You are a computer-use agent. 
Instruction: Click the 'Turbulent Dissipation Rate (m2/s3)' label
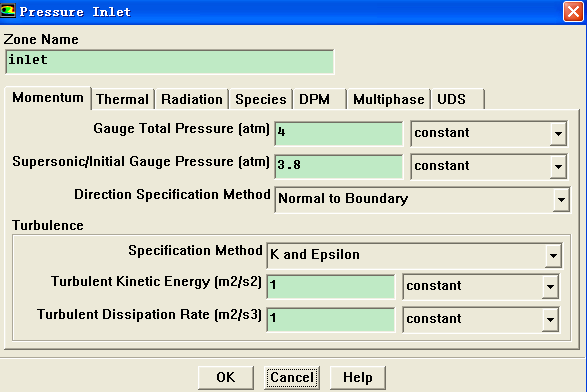(x=149, y=314)
